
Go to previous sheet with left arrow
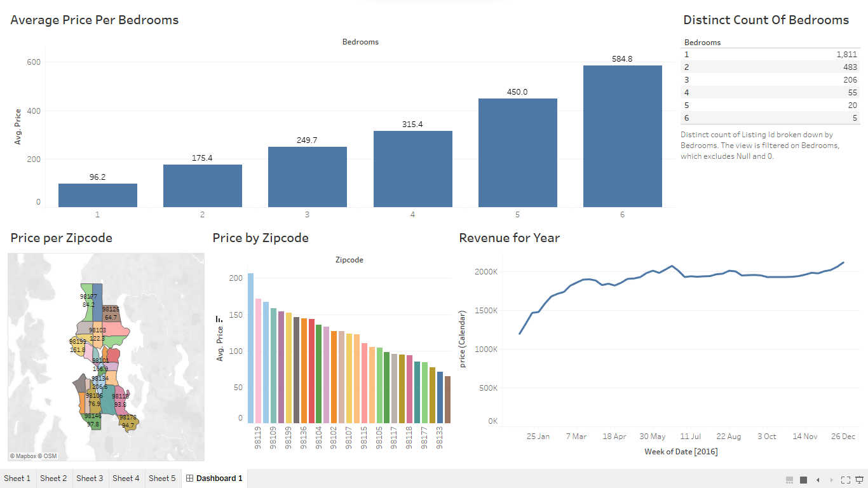point(818,480)
